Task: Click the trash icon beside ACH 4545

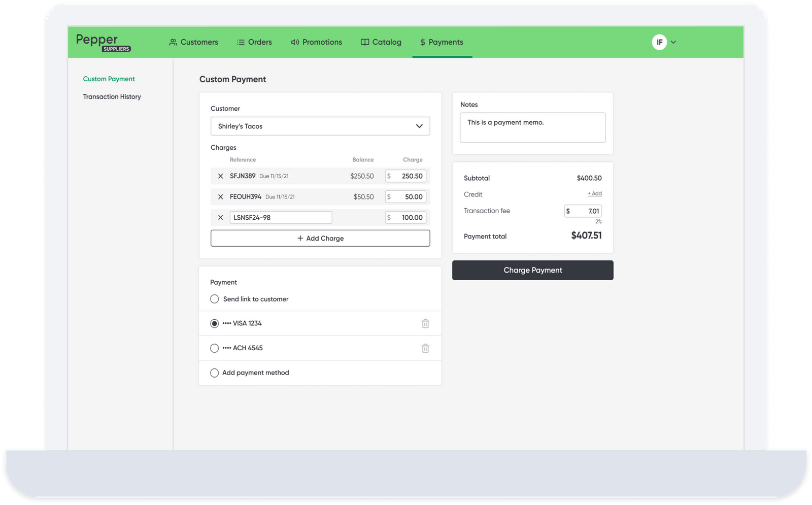Action: (425, 348)
